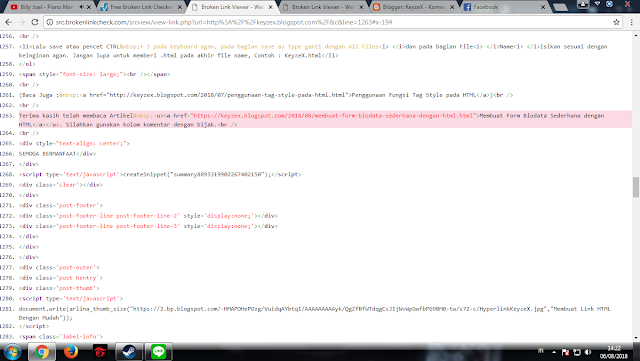
Task: Open the Chrome user profile button
Action: click(583, 4)
